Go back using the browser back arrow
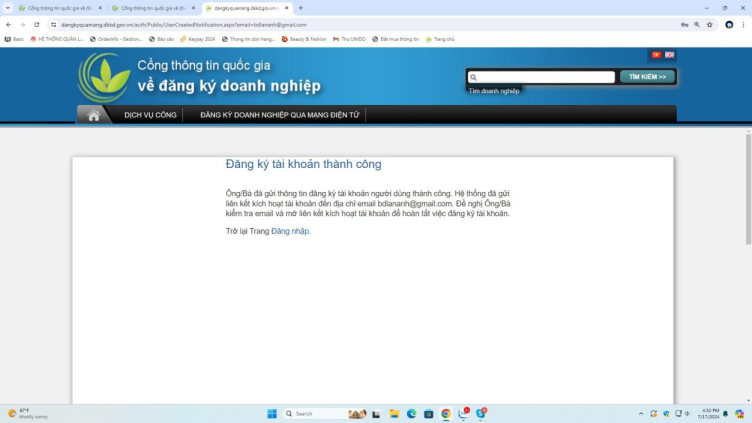752x423 pixels. tap(9, 24)
